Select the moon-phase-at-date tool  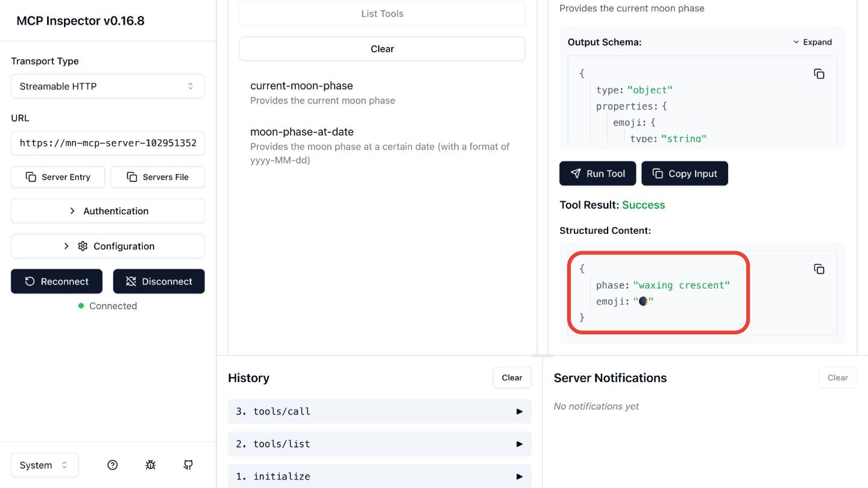pos(302,132)
